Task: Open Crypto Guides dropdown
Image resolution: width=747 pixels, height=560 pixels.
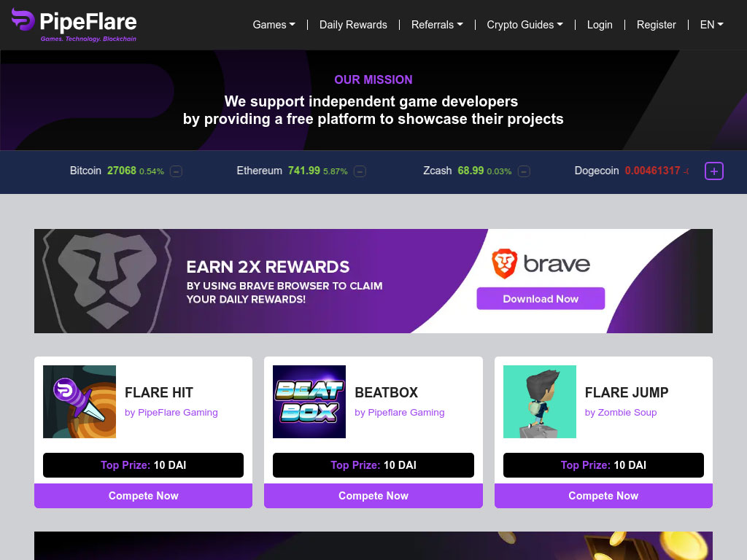Action: click(x=525, y=25)
